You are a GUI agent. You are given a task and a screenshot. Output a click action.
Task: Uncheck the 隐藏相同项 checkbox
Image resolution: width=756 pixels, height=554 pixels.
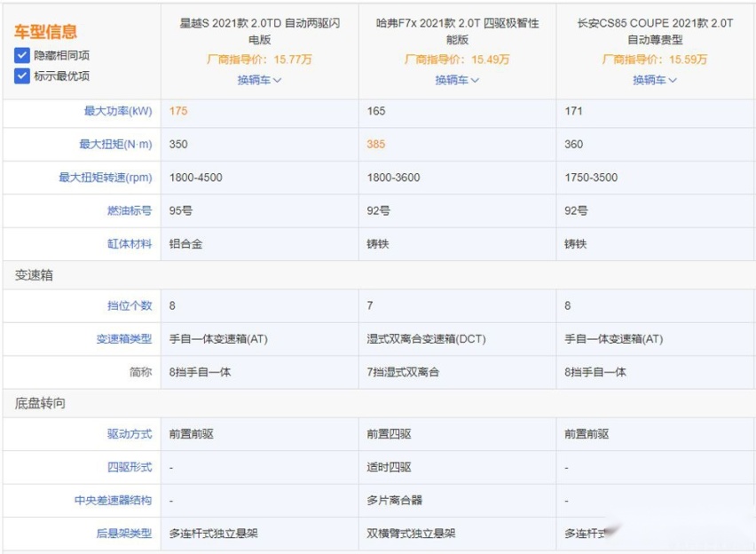(x=22, y=55)
